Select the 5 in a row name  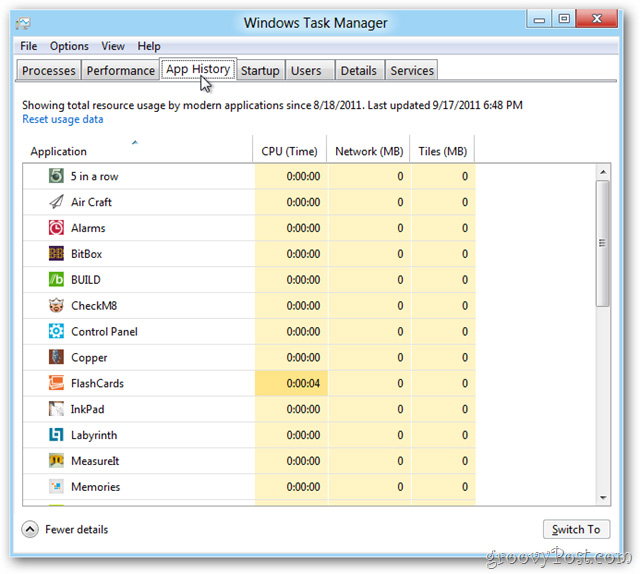pyautogui.click(x=95, y=176)
